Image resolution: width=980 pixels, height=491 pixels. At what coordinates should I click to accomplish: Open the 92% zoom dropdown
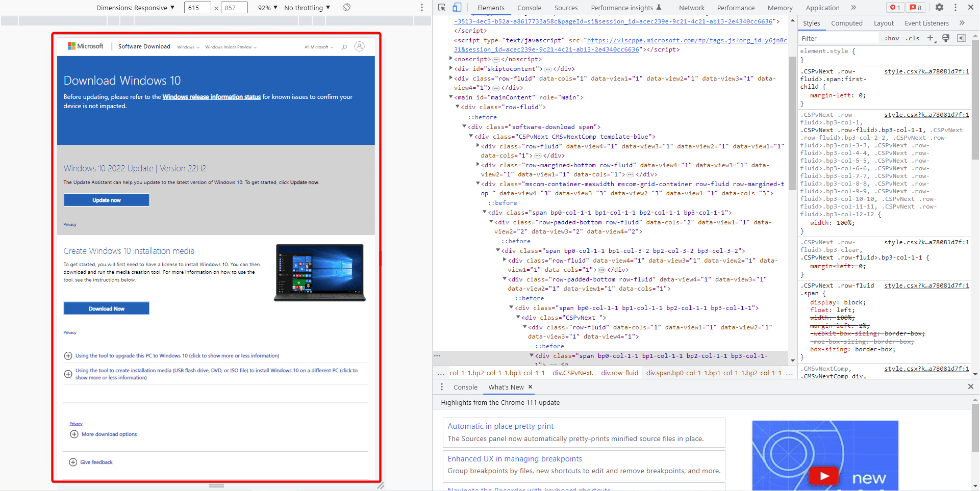268,8
